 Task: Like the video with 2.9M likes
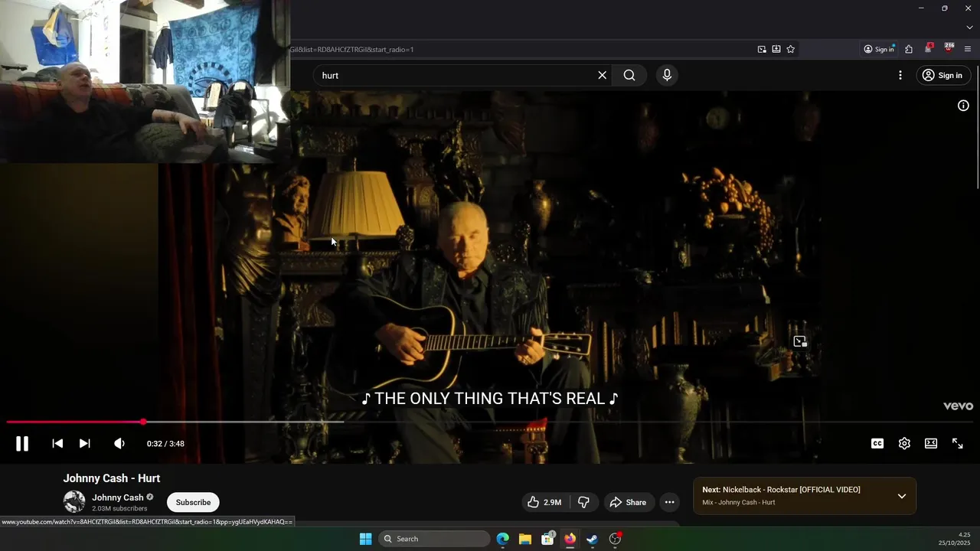[544, 503]
